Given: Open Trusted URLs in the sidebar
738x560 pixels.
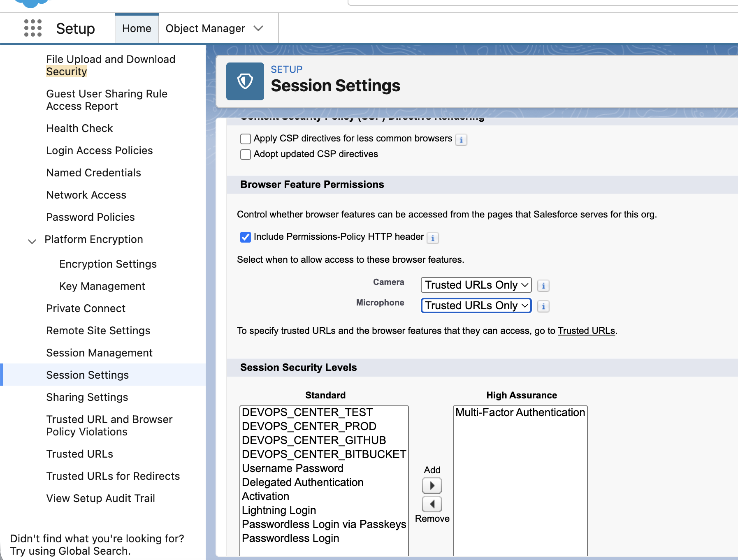Looking at the screenshot, I should (x=80, y=454).
